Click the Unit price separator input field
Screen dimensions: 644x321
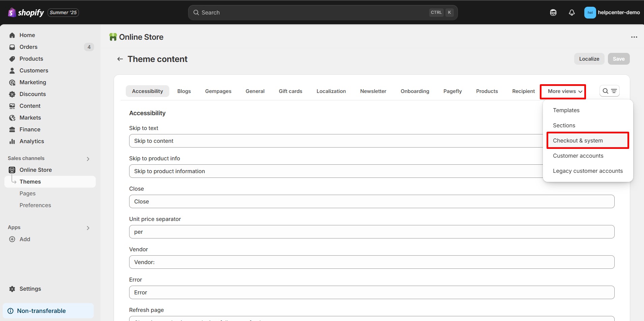pos(371,232)
